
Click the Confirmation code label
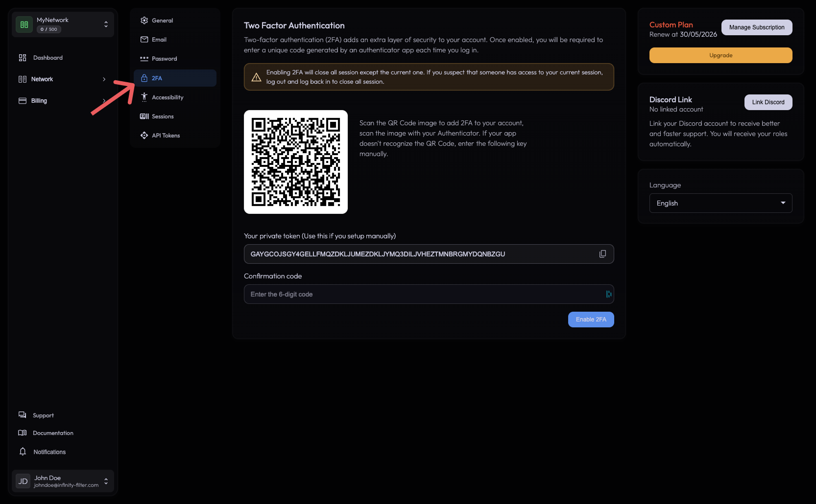coord(273,276)
